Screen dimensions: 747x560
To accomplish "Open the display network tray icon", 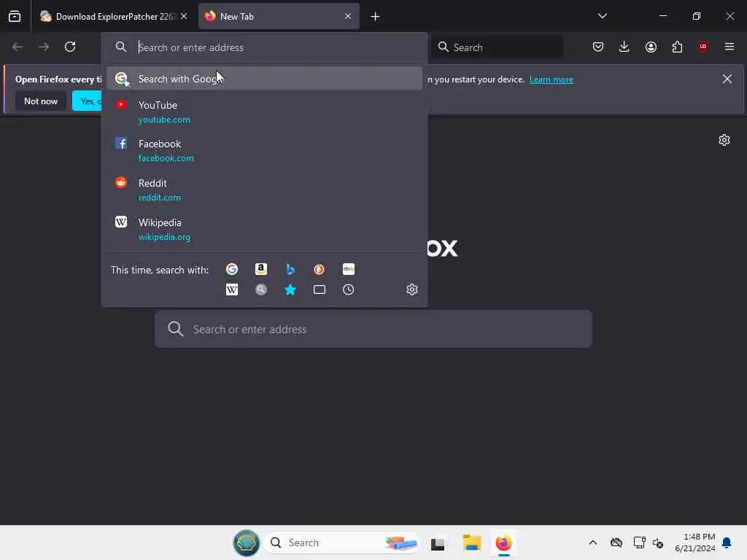I will [639, 542].
